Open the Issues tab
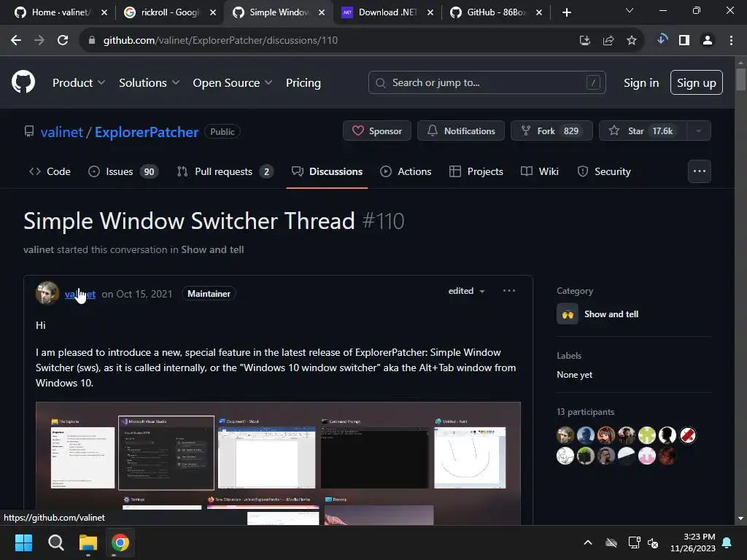Viewport: 747px width, 560px height. tap(123, 171)
